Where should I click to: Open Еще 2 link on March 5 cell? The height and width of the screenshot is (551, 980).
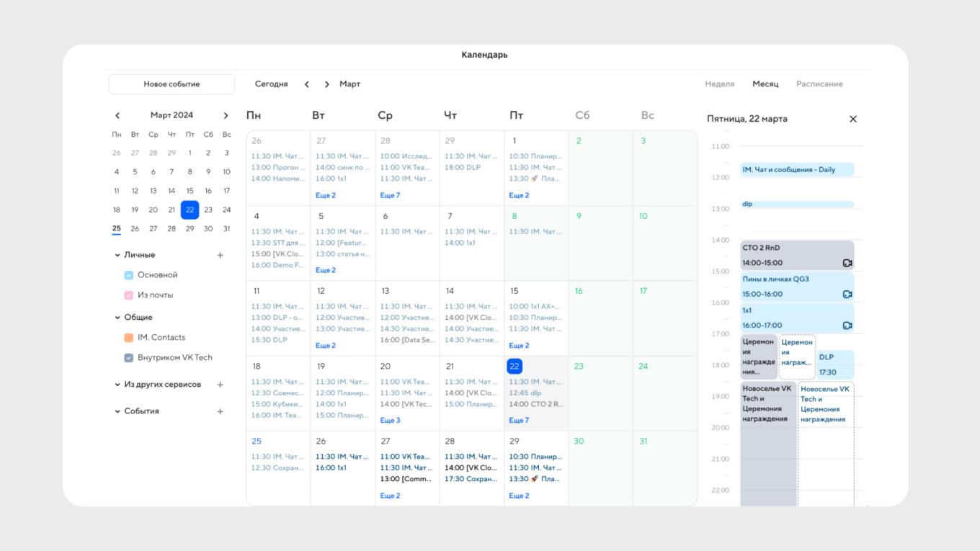326,270
